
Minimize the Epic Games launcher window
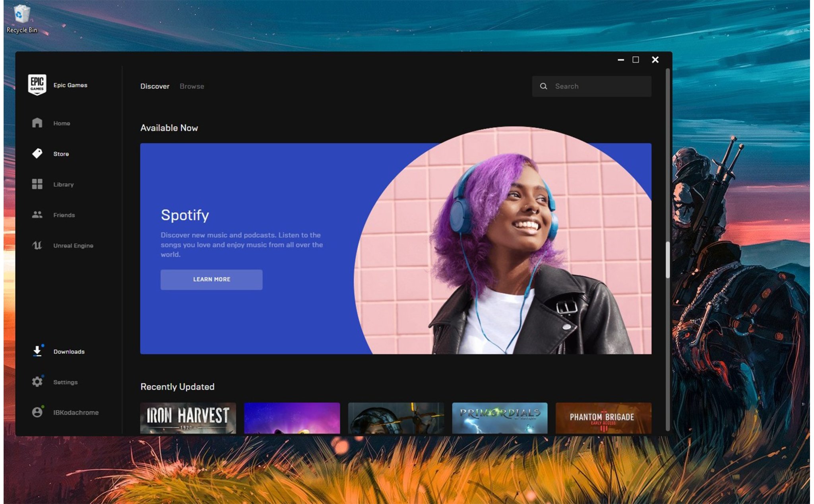point(620,60)
